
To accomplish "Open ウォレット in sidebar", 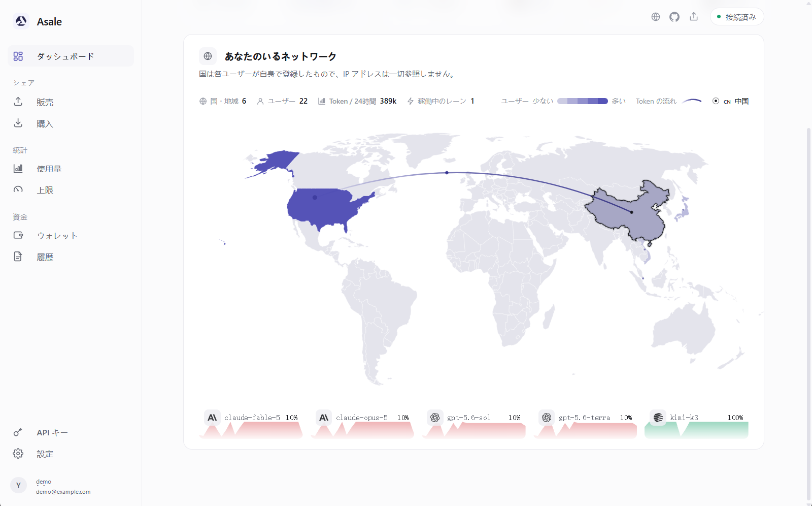I will (x=71, y=236).
